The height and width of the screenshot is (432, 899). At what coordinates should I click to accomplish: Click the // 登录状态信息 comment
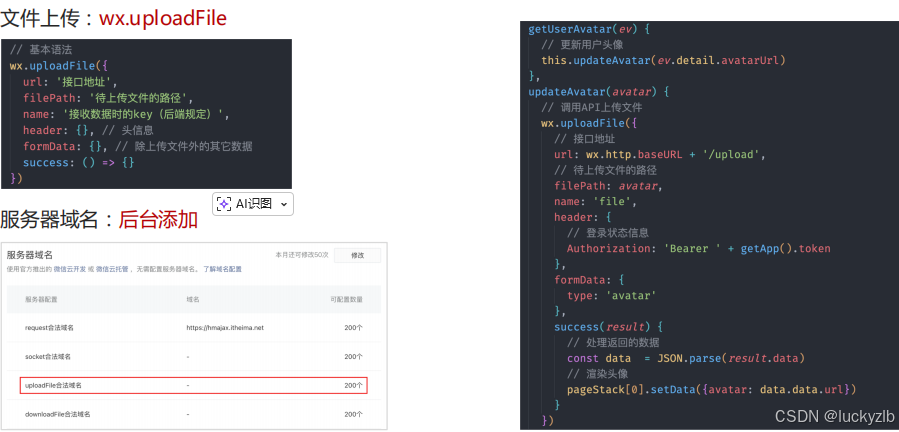click(x=608, y=233)
